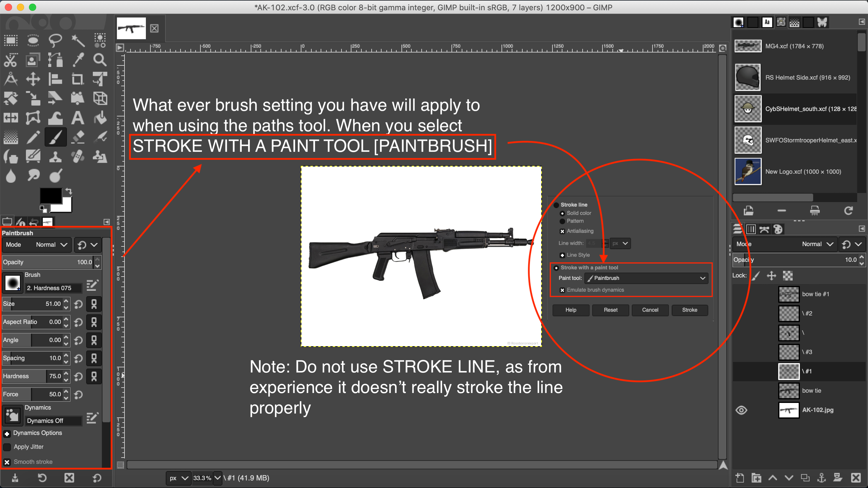The width and height of the screenshot is (868, 488).
Task: Select the bow tie #1 layer
Action: pos(816,294)
